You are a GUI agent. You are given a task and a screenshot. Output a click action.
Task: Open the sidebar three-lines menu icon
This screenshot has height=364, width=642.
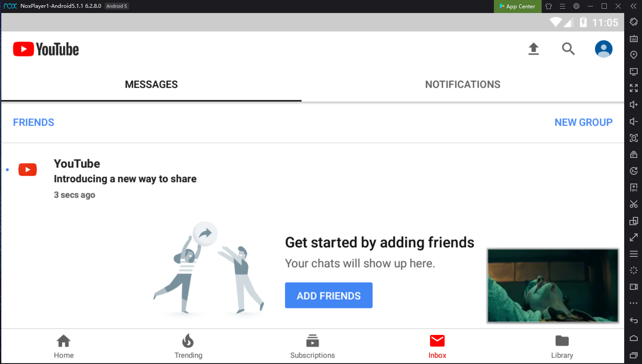pos(634,254)
